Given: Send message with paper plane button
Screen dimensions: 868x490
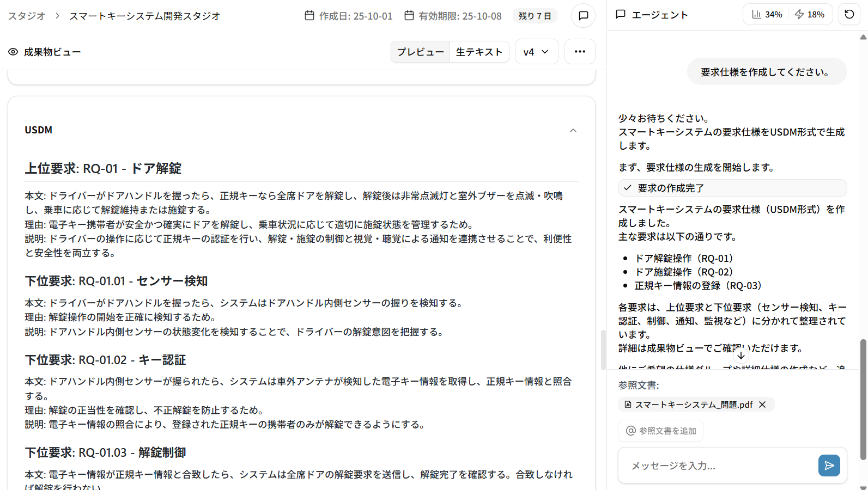Looking at the screenshot, I should pyautogui.click(x=829, y=465).
